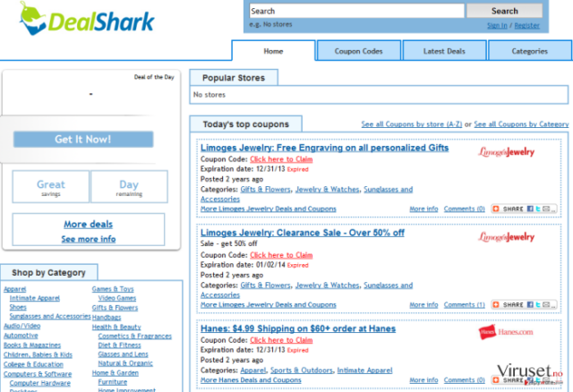This screenshot has width=573, height=392.
Task: Click the See more info link
Action: (89, 239)
